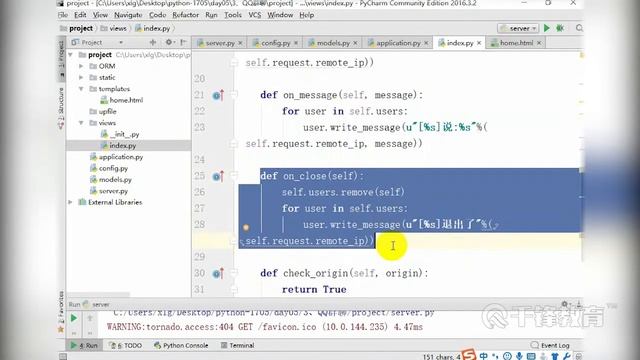Click the intention lightbulb on line 28

click(246, 227)
